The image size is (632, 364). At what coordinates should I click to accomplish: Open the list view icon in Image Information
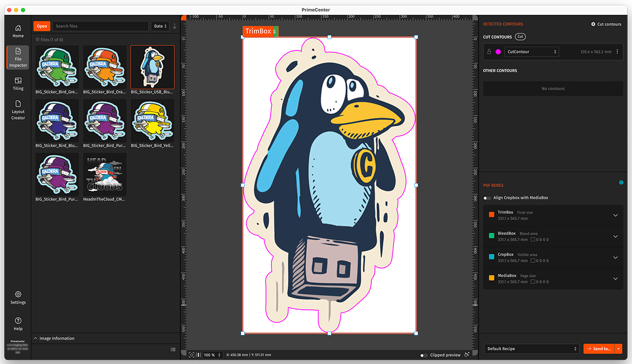point(173,349)
